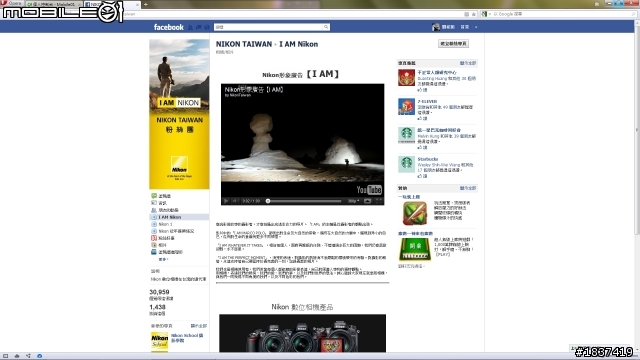Open the Fruit Ninja sponsored ad image
This screenshot has height=360, width=640.
(415, 213)
